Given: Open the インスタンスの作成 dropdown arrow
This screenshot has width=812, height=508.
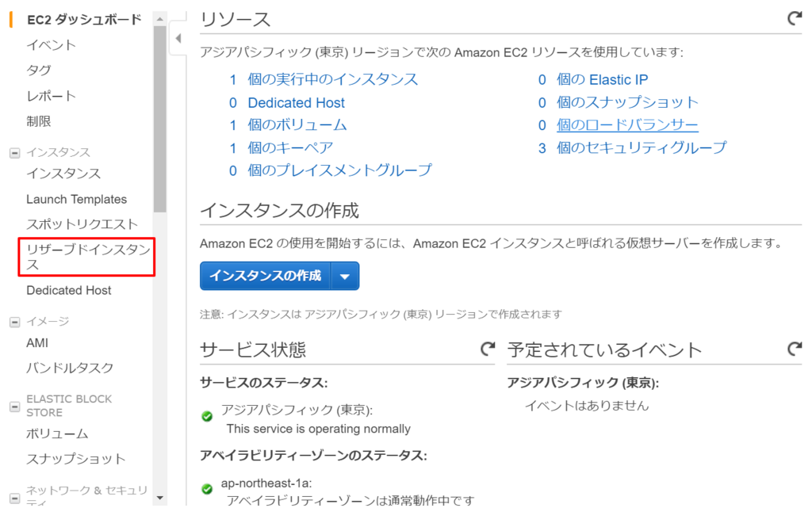Looking at the screenshot, I should [344, 276].
